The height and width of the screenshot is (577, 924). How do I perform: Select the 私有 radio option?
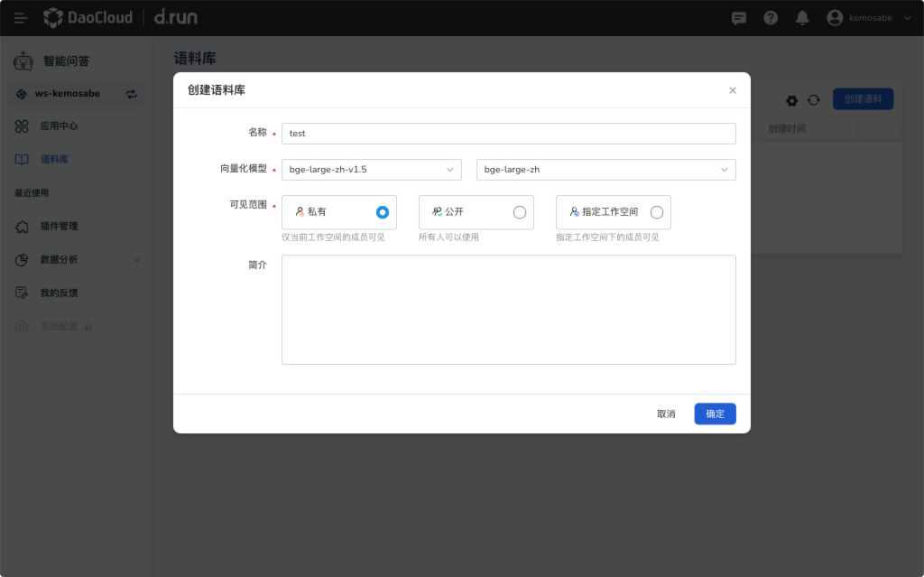coord(383,212)
